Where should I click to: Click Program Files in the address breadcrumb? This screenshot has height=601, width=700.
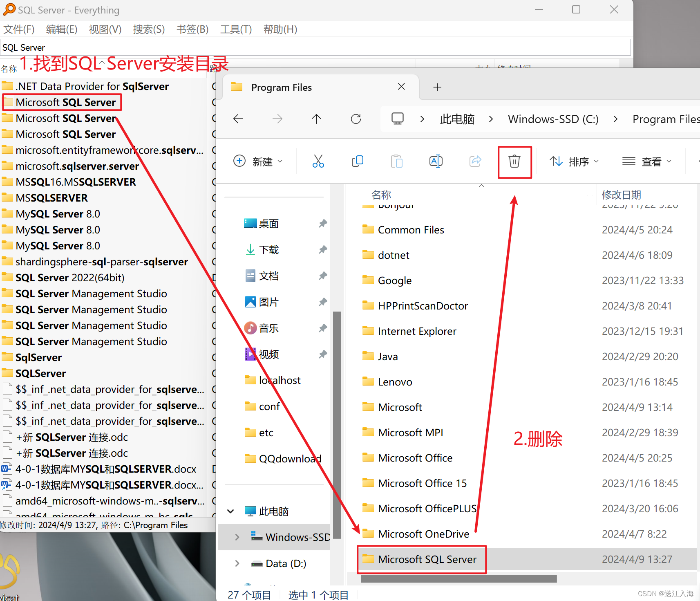point(666,119)
